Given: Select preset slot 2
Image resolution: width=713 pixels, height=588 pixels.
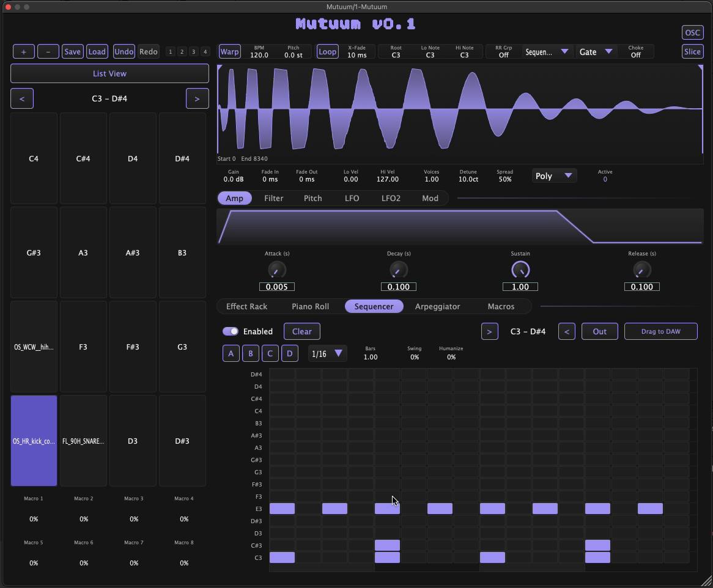Looking at the screenshot, I should point(182,52).
